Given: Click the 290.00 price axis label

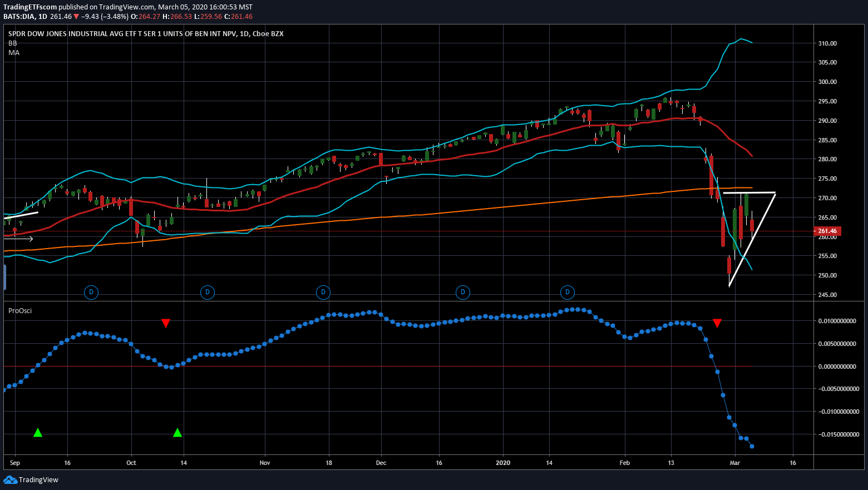Looking at the screenshot, I should 827,121.
